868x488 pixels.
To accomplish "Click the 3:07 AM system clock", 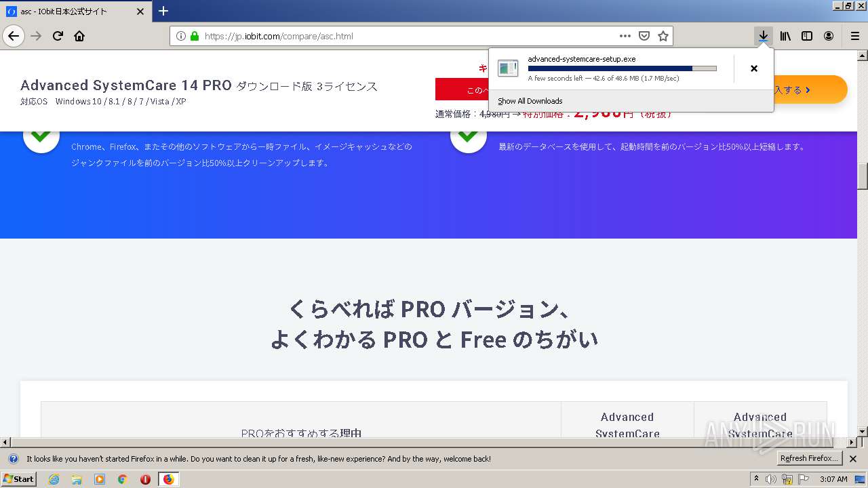I will tap(833, 479).
